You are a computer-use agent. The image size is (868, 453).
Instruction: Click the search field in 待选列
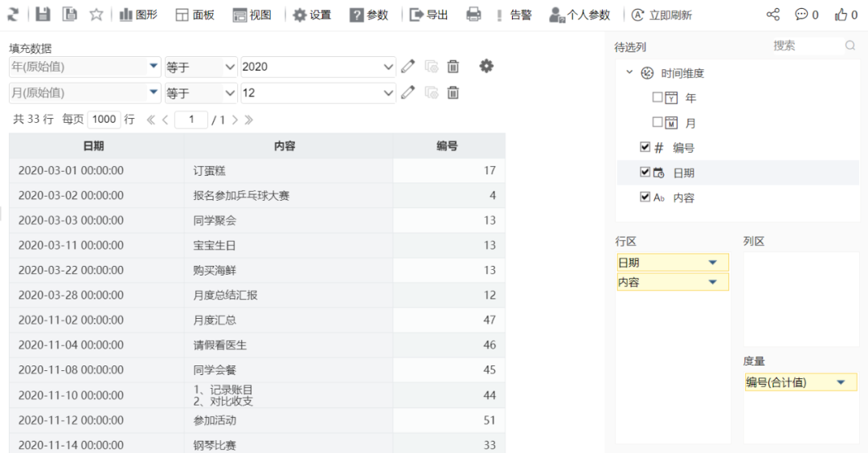point(805,46)
